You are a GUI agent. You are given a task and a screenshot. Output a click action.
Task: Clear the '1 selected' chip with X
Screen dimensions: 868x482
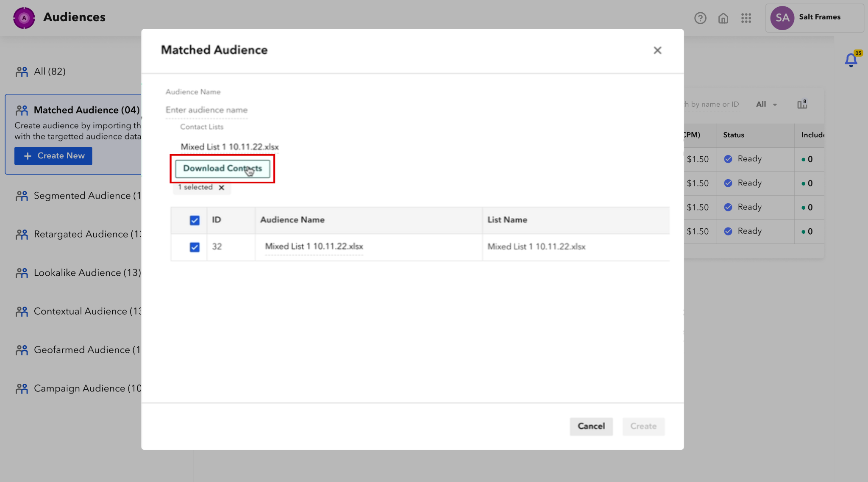click(221, 188)
